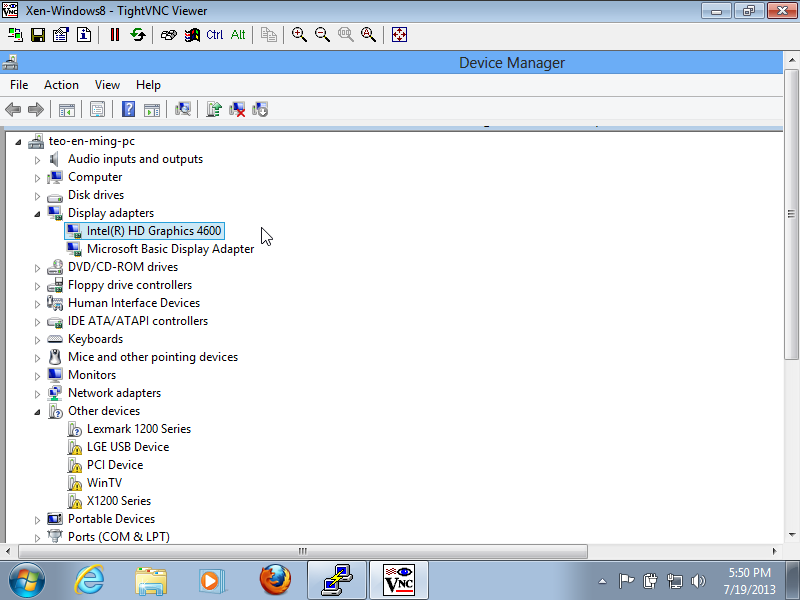Click the Device Manager help icon

(x=128, y=109)
